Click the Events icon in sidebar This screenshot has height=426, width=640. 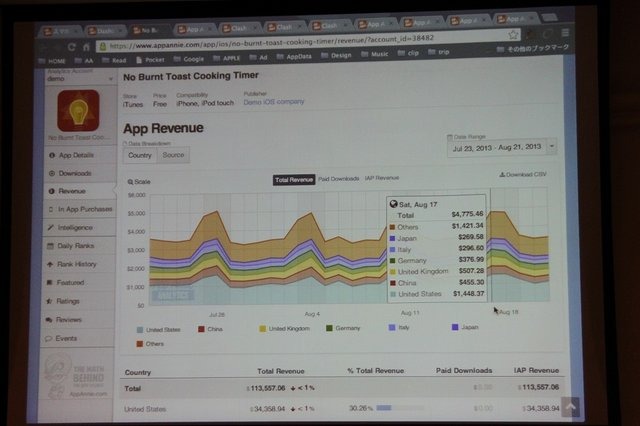(x=48, y=339)
